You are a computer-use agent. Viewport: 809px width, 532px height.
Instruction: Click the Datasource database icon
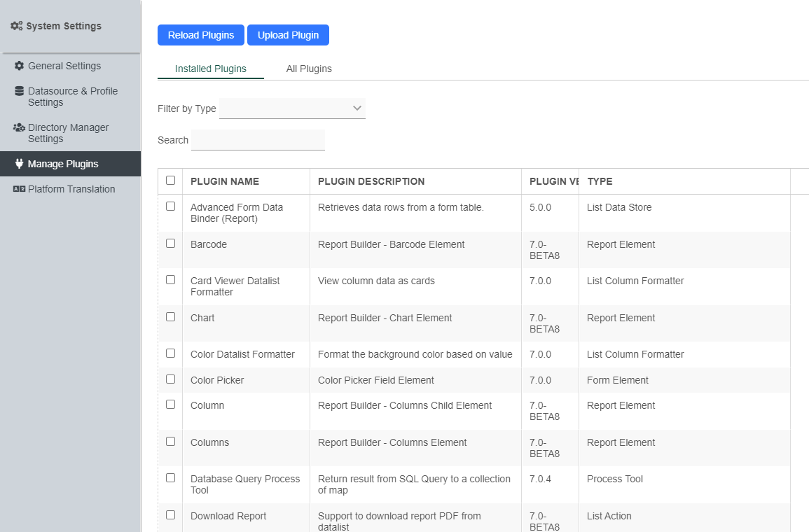point(20,91)
